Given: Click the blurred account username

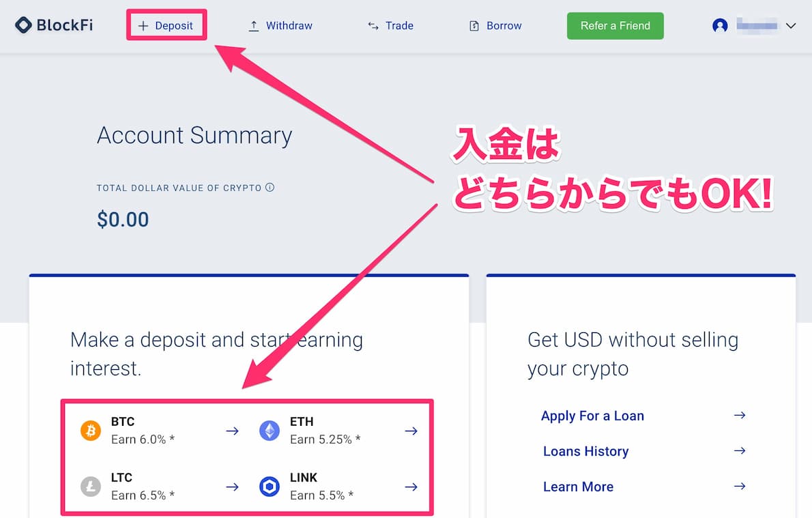Looking at the screenshot, I should [x=757, y=25].
